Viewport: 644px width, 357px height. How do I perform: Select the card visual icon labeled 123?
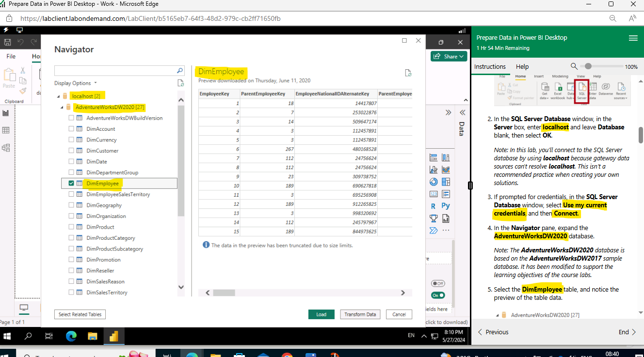pyautogui.click(x=434, y=194)
